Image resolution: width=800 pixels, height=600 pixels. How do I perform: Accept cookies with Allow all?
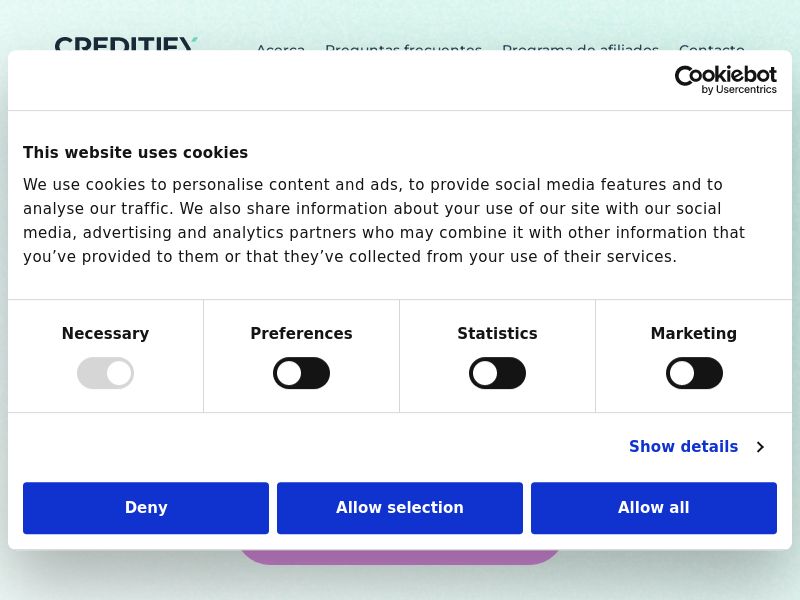tap(654, 508)
